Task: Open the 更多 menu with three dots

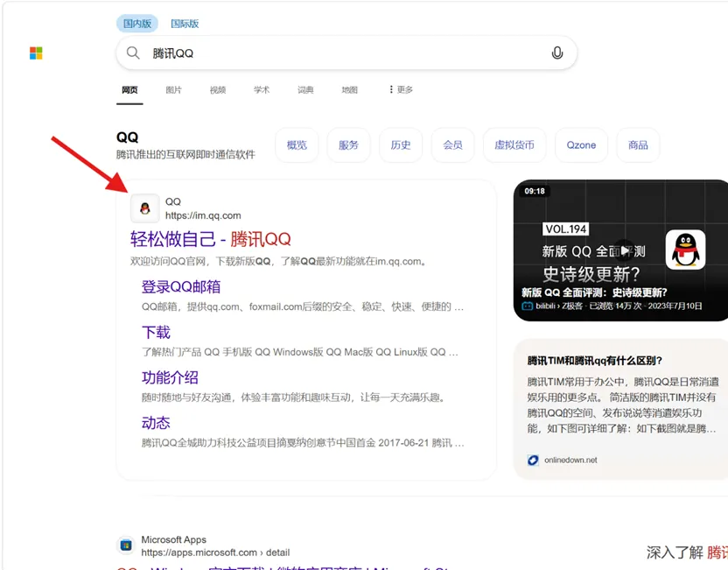Action: (x=401, y=89)
